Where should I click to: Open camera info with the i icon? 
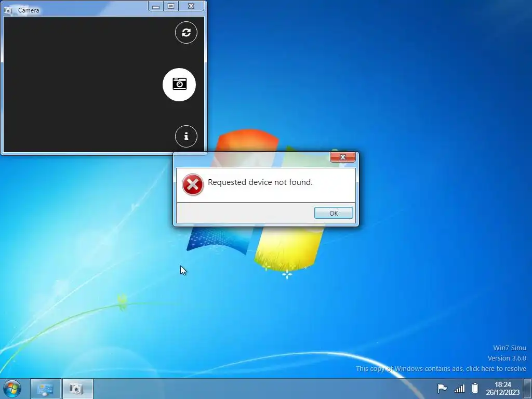coord(186,137)
